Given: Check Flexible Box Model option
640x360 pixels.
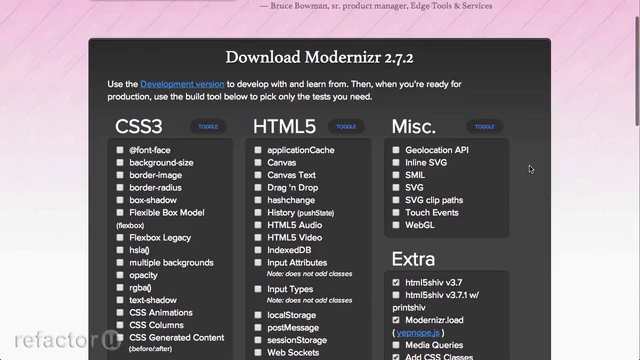Looking at the screenshot, I should 120,212.
